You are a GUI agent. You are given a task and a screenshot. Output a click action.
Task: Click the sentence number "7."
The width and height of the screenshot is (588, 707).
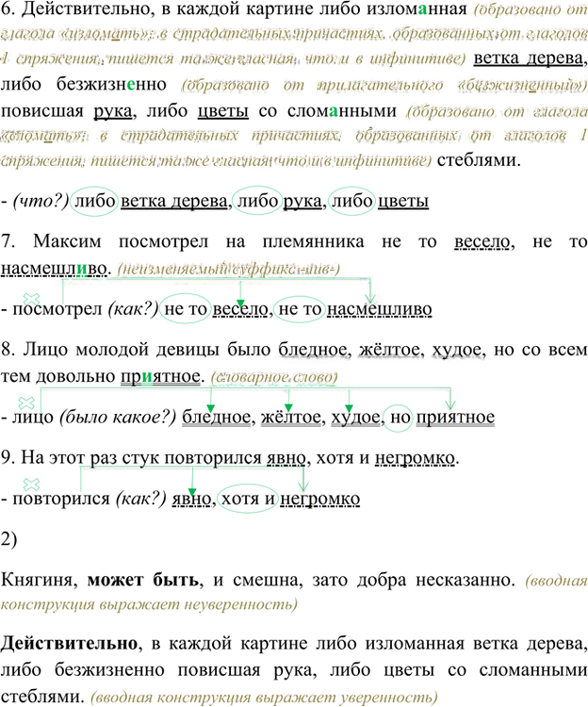pyautogui.click(x=8, y=241)
